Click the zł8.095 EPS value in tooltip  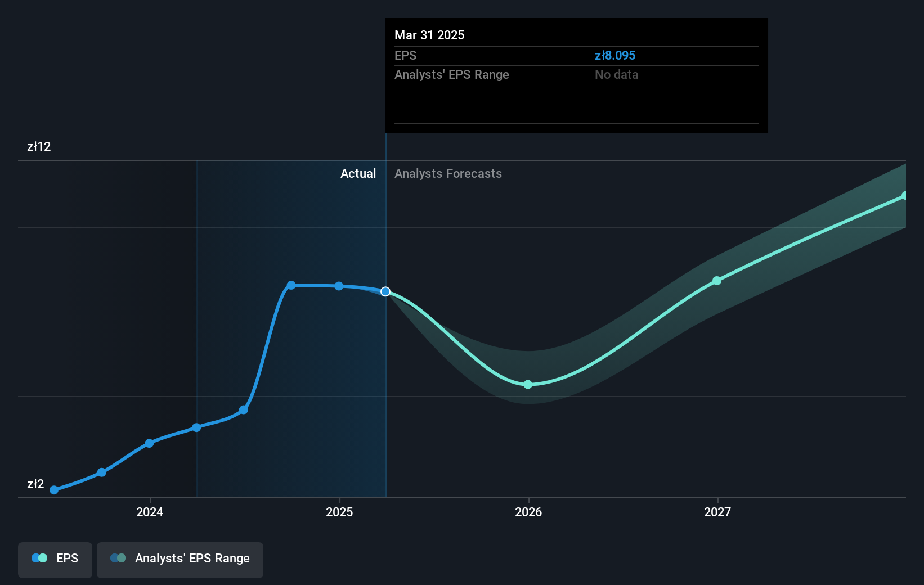point(615,56)
